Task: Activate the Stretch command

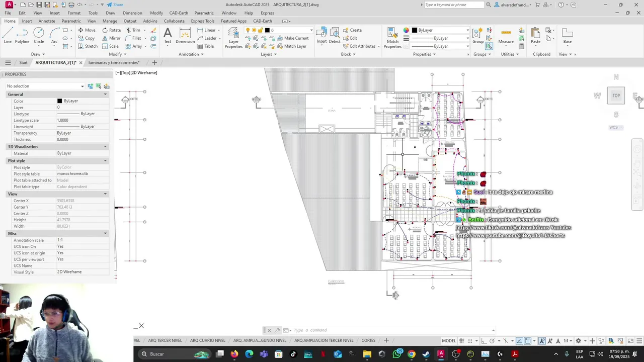Action: point(88,46)
